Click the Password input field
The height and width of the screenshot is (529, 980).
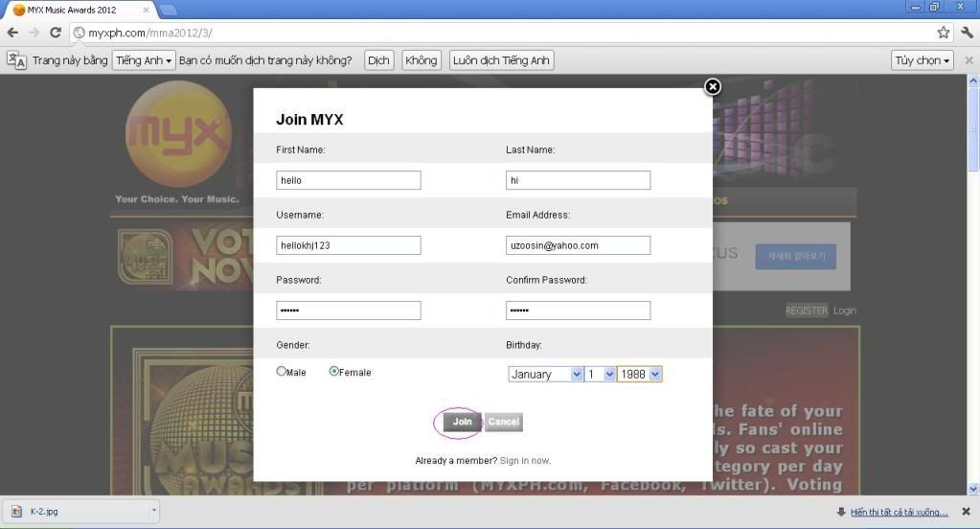click(x=348, y=310)
